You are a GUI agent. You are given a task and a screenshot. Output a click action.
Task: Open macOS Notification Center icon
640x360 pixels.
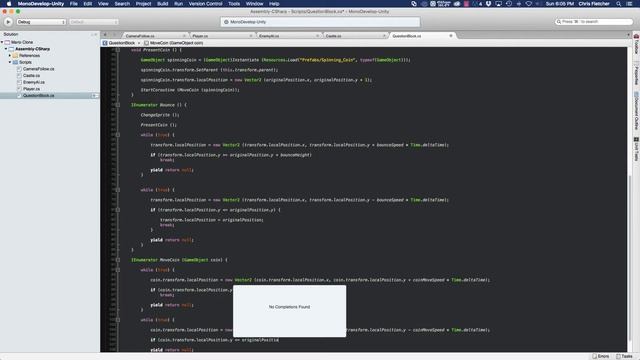click(629, 4)
